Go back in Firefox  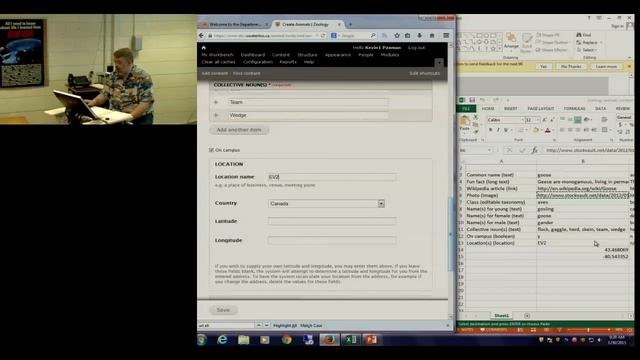pos(202,36)
